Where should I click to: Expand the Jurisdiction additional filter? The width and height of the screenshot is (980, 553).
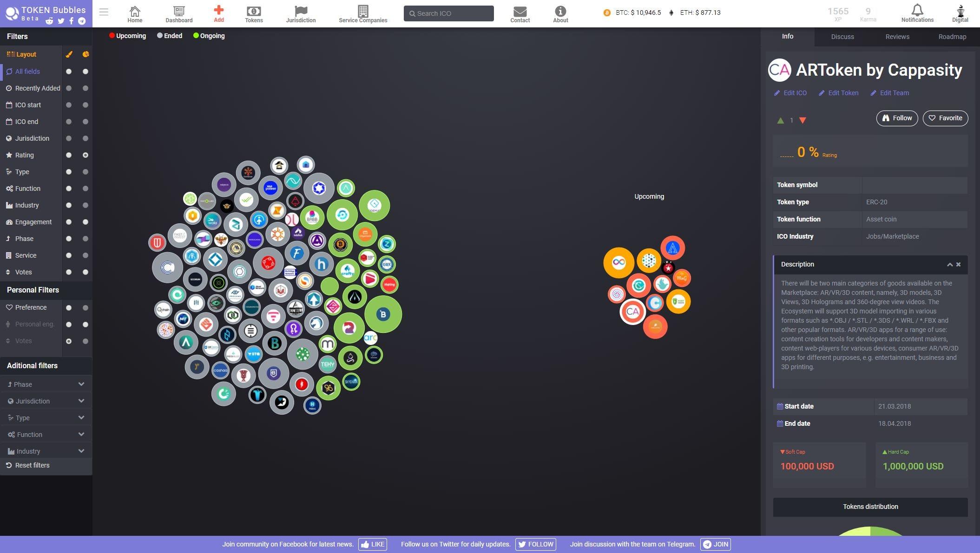(x=46, y=401)
